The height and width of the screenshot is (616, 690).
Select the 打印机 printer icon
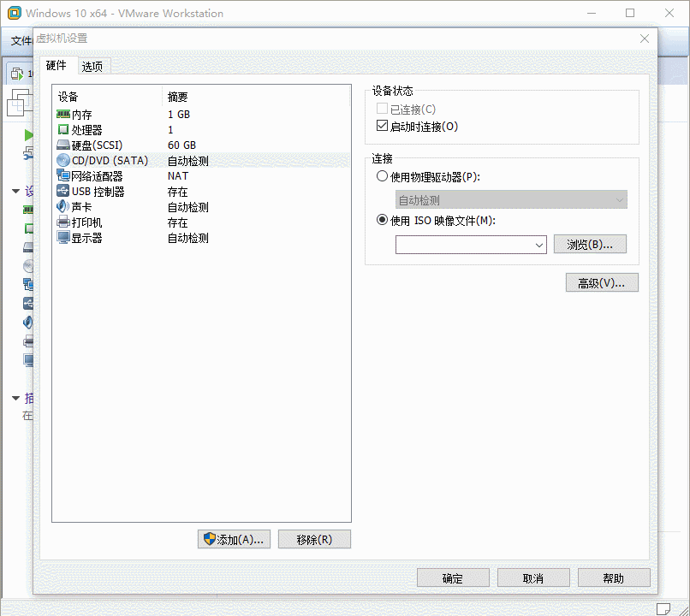coord(63,222)
